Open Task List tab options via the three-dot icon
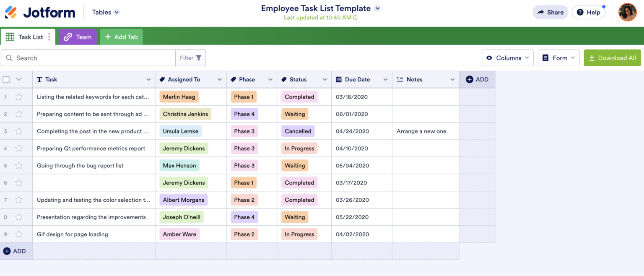Screen dimensions: 644x276 50,37
